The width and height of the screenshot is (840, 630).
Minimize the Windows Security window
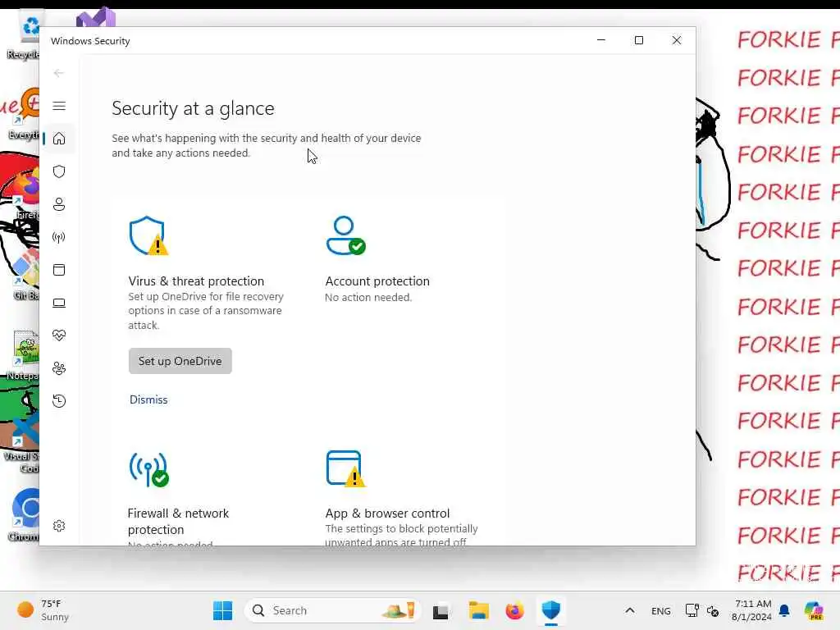pyautogui.click(x=601, y=40)
